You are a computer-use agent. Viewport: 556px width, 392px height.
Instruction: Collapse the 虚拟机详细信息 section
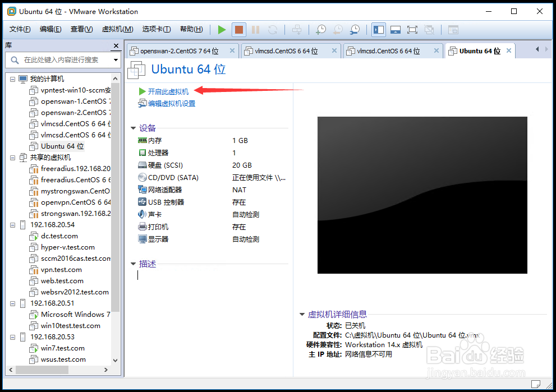[302, 315]
